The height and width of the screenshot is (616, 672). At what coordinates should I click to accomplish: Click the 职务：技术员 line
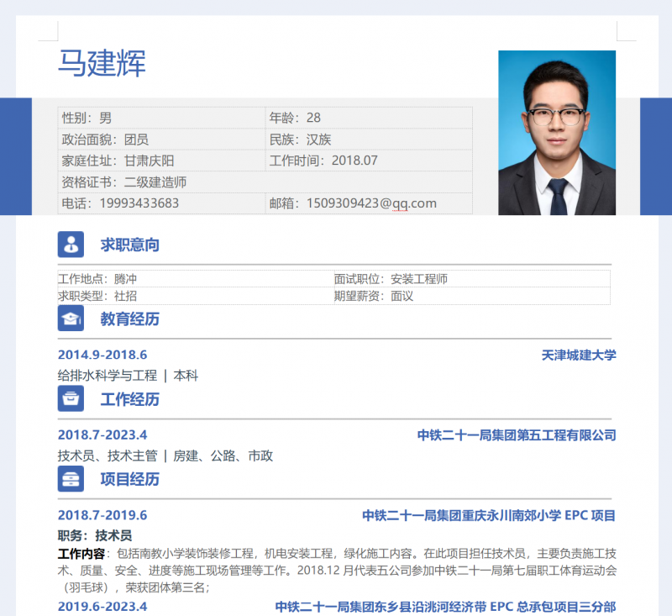[x=95, y=535]
